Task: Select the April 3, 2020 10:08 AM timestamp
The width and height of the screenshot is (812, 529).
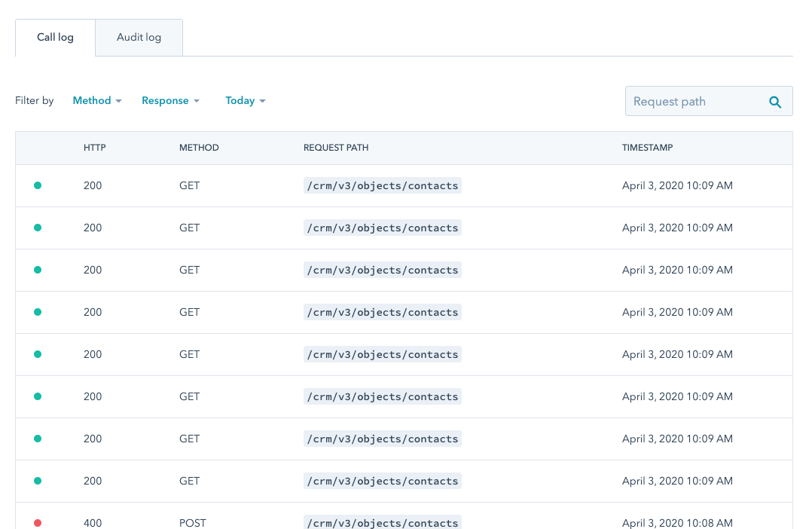Action: coord(677,523)
